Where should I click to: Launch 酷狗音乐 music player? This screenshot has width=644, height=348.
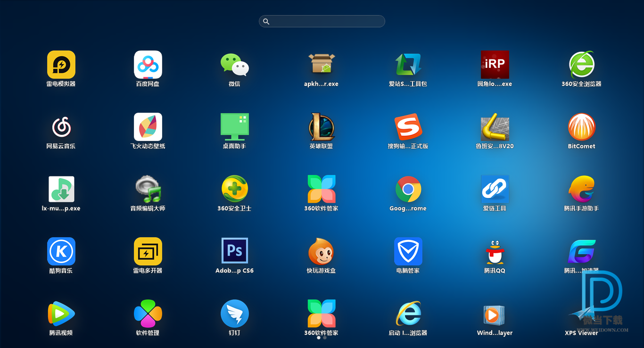(x=61, y=251)
